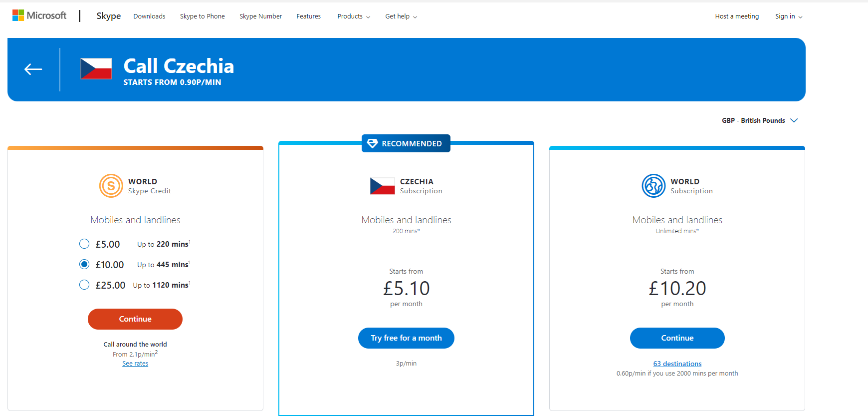Open the 63 destinations link
The height and width of the screenshot is (416, 868).
click(x=677, y=364)
